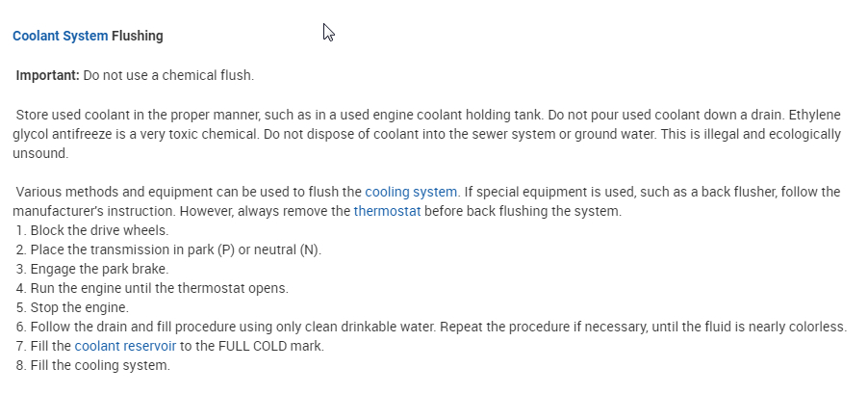The image size is (868, 394).
Task: Click the bold "Important:" label
Action: click(48, 74)
